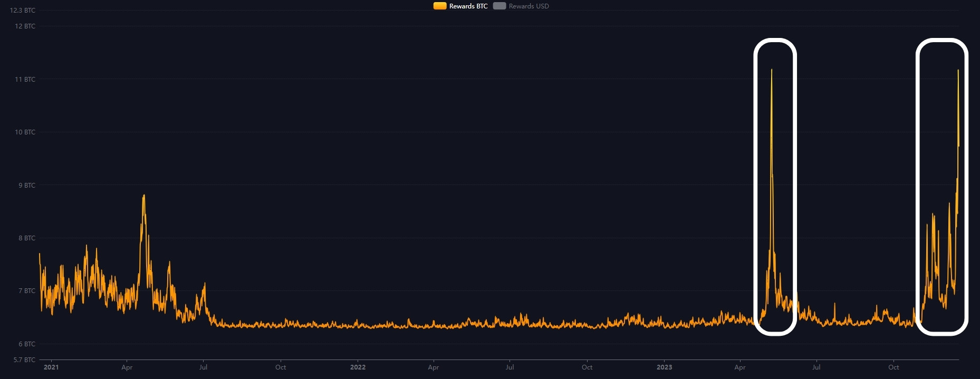Click the small July 2021 peak near 7 BTC
980x379 pixels.
click(204, 284)
